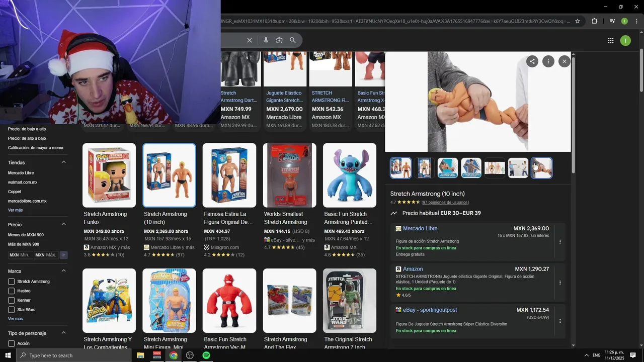Open Google Lens image search icon
The width and height of the screenshot is (644, 362).
point(279,40)
